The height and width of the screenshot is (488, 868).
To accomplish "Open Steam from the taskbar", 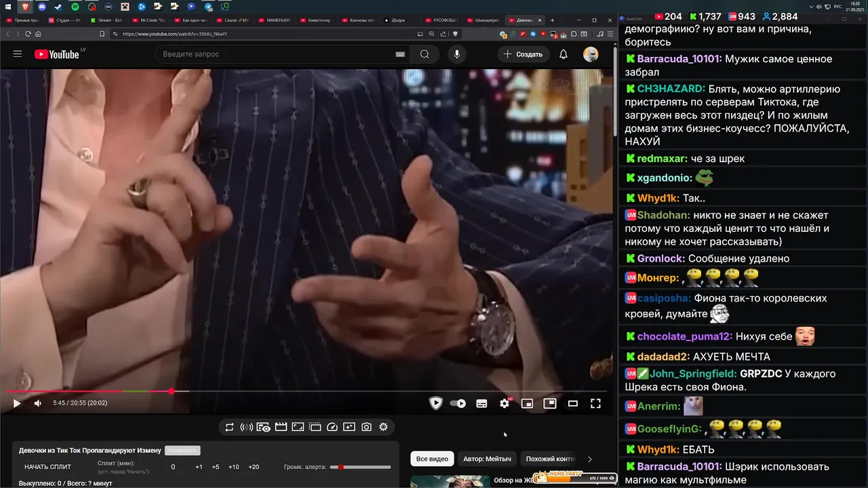I will click(58, 6).
